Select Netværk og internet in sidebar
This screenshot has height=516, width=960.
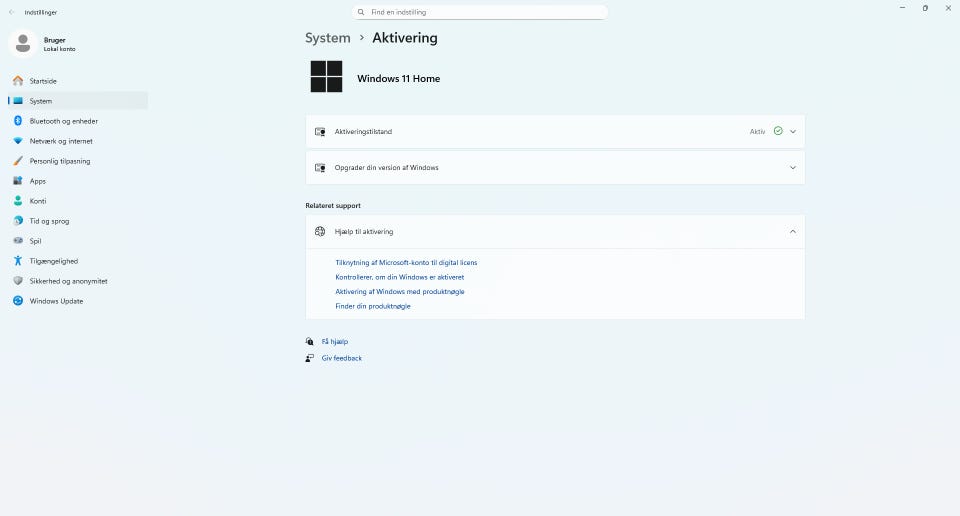78,141
